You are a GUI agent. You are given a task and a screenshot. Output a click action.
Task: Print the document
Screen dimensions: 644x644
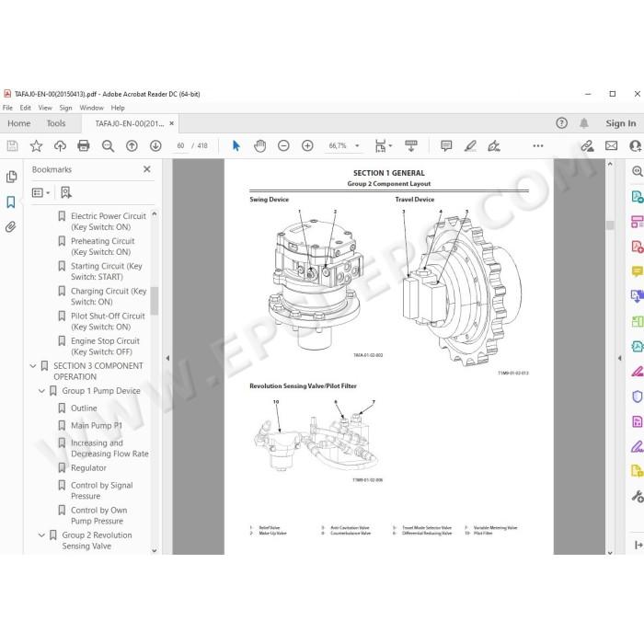(x=84, y=145)
